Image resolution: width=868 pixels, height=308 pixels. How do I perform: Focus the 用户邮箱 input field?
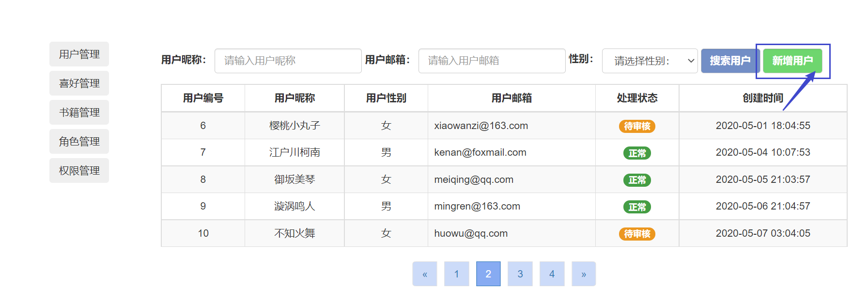point(492,61)
